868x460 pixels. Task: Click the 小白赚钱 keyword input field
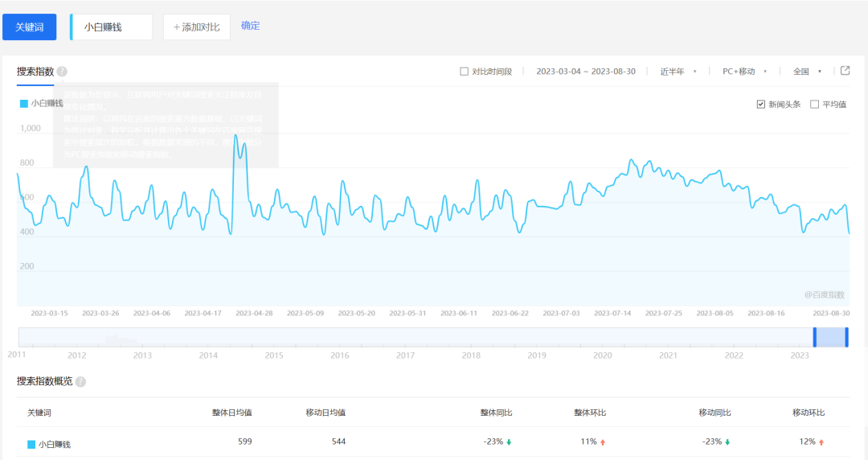pyautogui.click(x=113, y=27)
